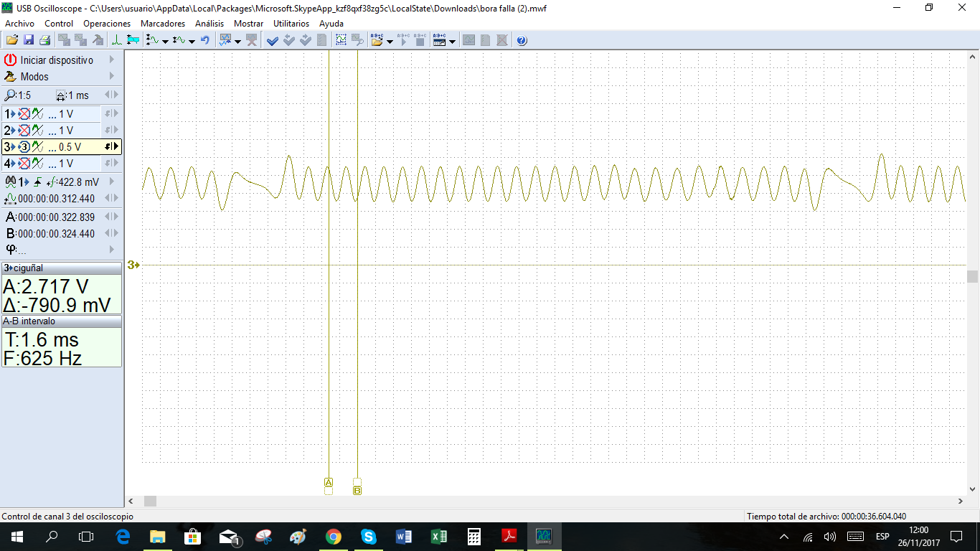The height and width of the screenshot is (551, 980).
Task: Toggle channel 3 enable indicator
Action: 24,147
